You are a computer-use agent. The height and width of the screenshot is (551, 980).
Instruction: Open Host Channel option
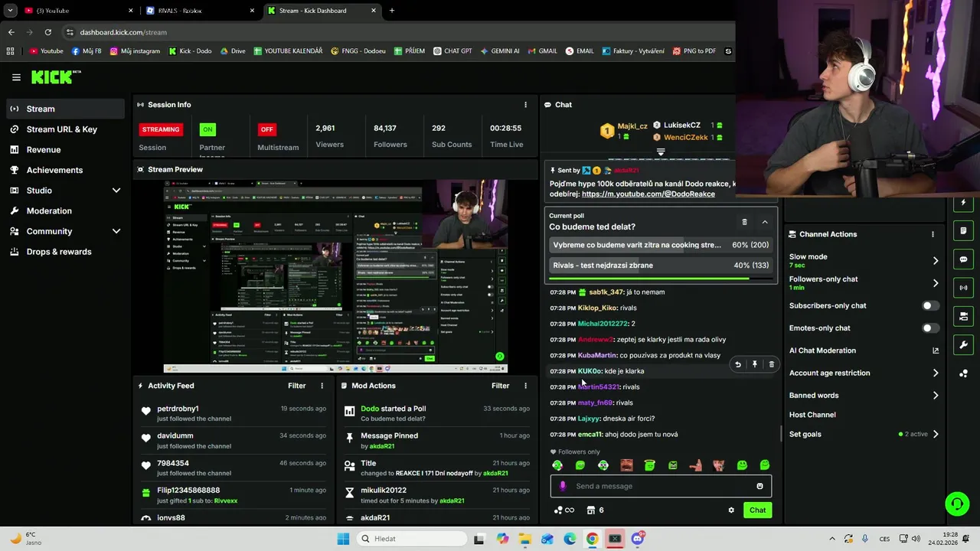pyautogui.click(x=812, y=415)
